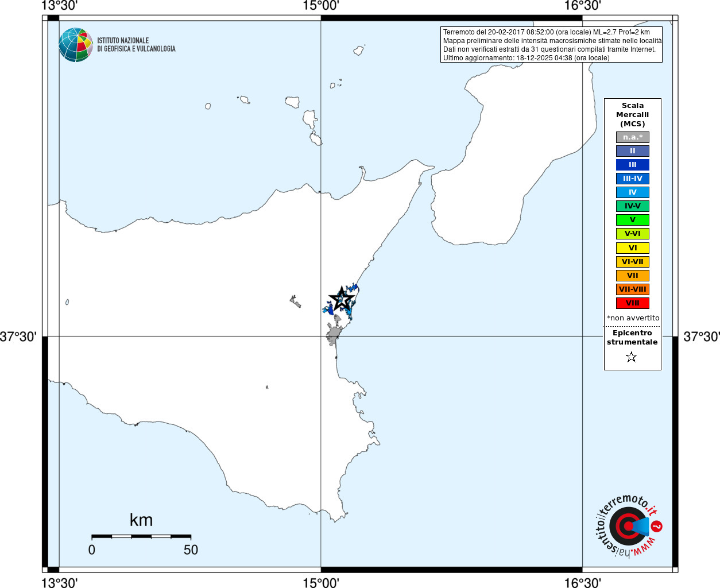Viewport: 720px width, 588px height.
Task: Click the INGV globe logo
Action: [x=76, y=45]
